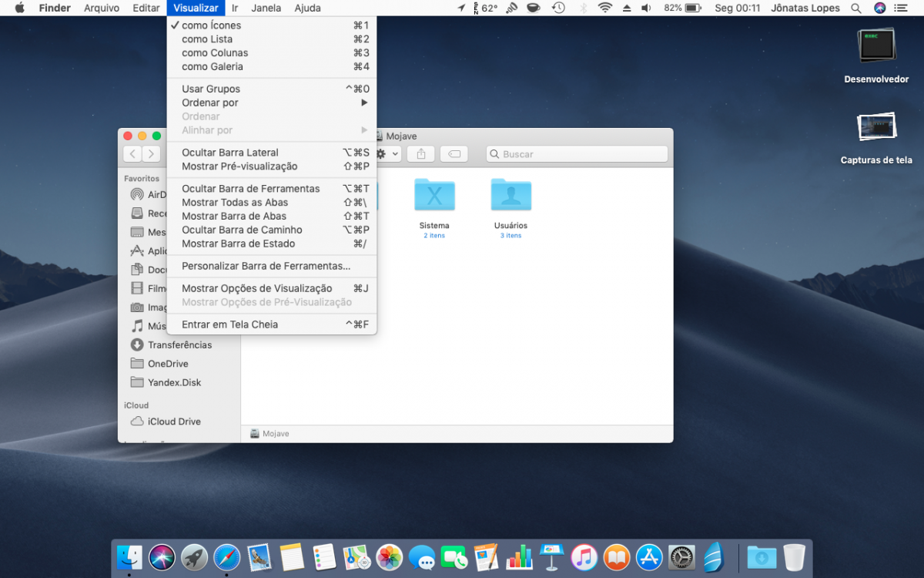Open the Trash in the Dock
Image resolution: width=924 pixels, height=578 pixels.
(x=794, y=557)
